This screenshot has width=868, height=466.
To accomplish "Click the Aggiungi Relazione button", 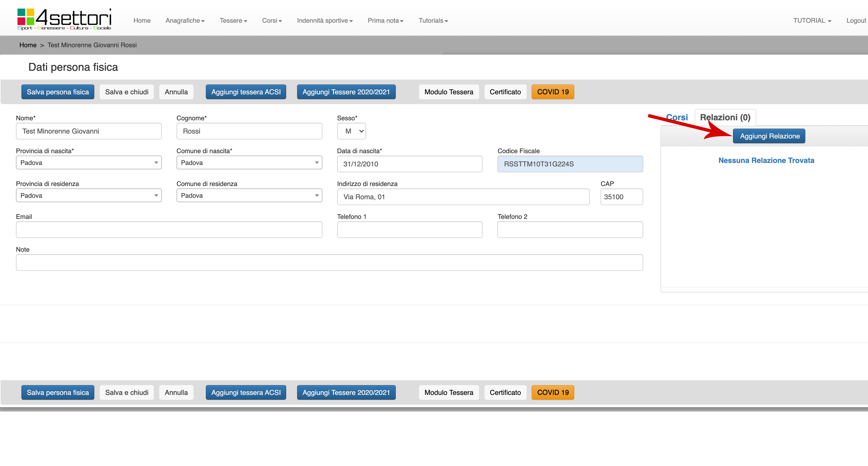I will [769, 136].
